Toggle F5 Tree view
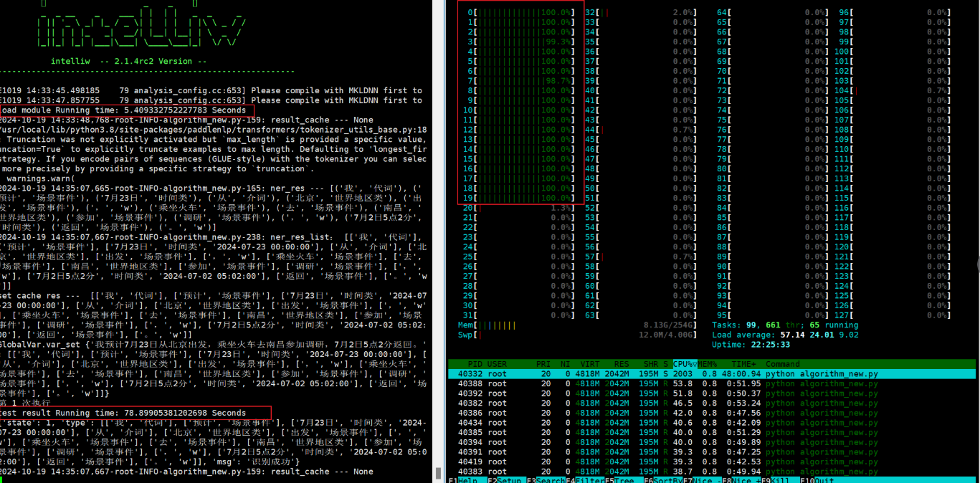The width and height of the screenshot is (980, 483). click(622, 479)
